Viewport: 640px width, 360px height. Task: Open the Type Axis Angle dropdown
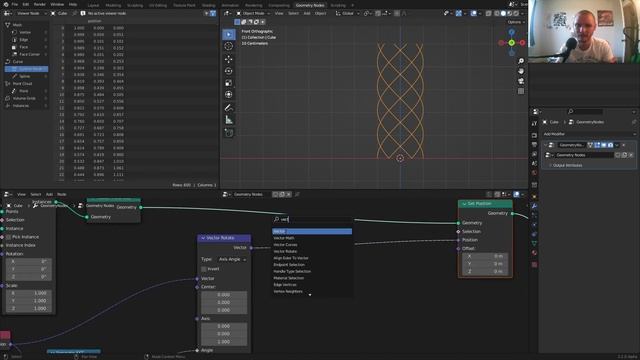pyautogui.click(x=232, y=260)
